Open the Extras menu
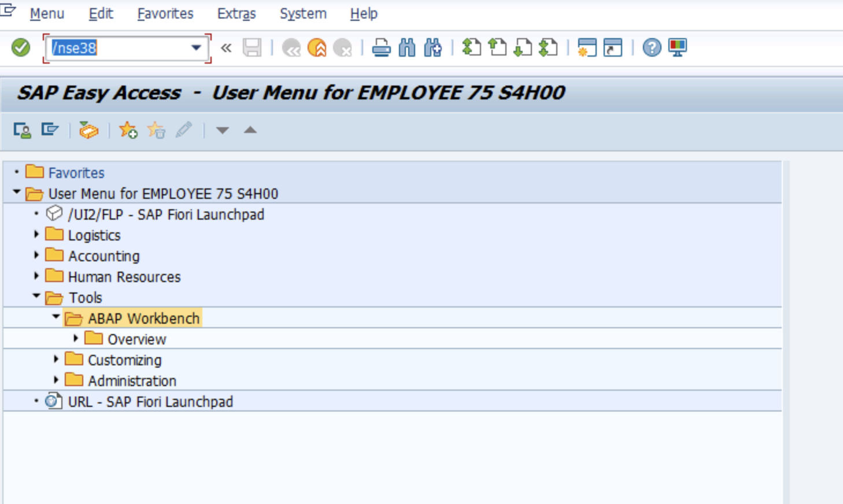The width and height of the screenshot is (843, 504). (x=236, y=13)
